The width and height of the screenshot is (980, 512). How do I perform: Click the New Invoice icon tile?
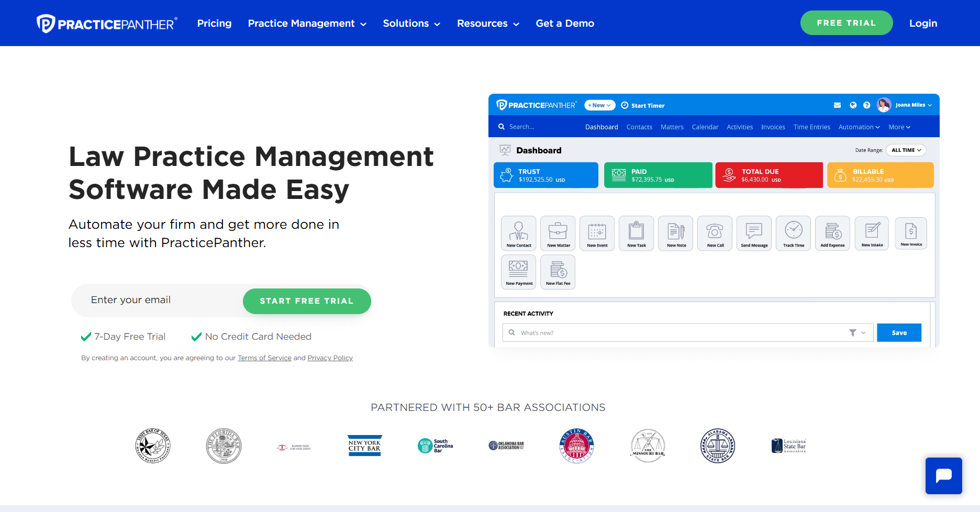(911, 233)
